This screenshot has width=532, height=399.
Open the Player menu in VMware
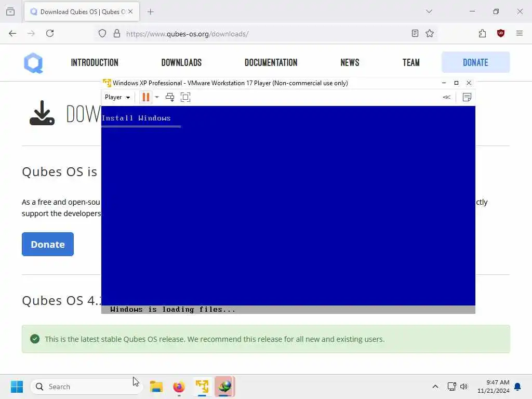point(117,97)
